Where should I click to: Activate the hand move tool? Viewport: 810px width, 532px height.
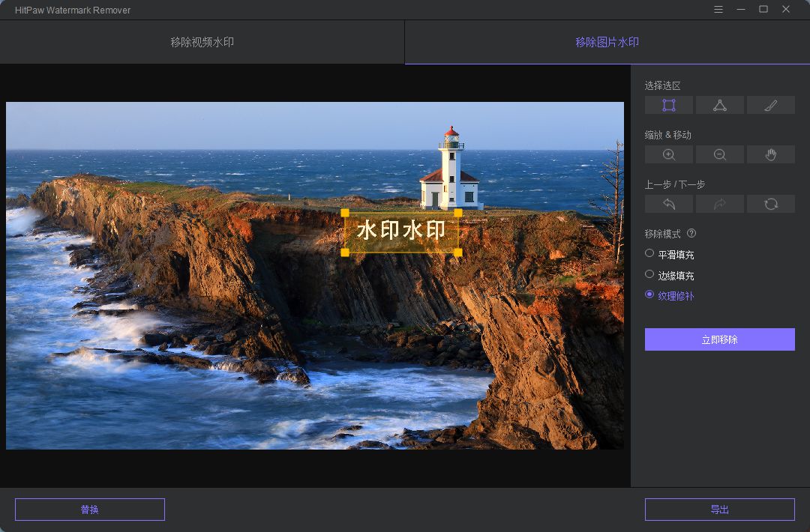point(771,155)
